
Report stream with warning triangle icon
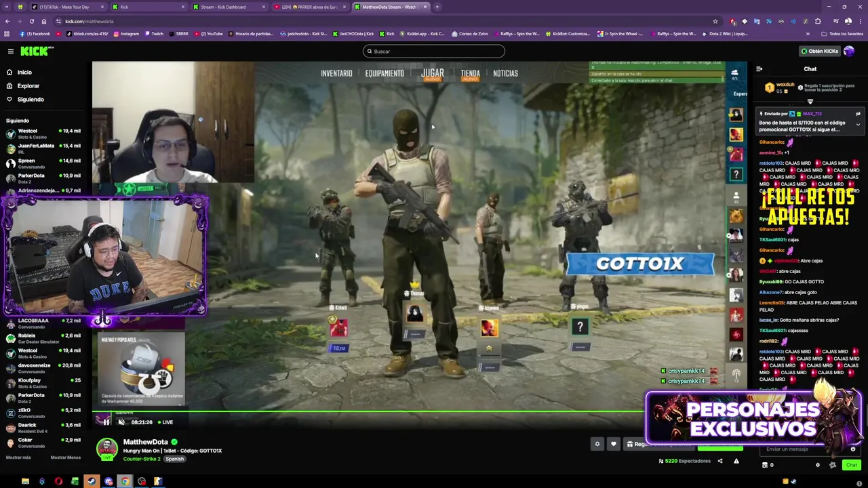[x=736, y=461]
